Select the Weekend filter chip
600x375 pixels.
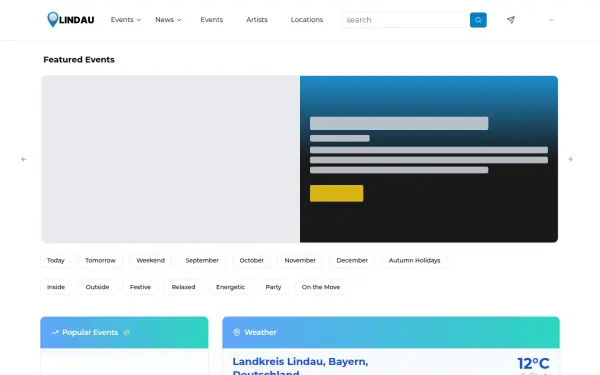tap(150, 260)
